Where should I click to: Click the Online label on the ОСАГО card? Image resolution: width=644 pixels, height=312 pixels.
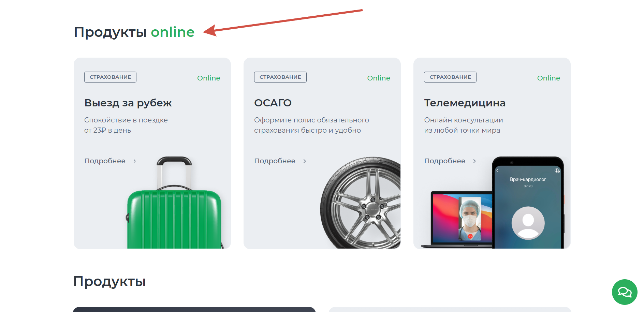pos(379,78)
